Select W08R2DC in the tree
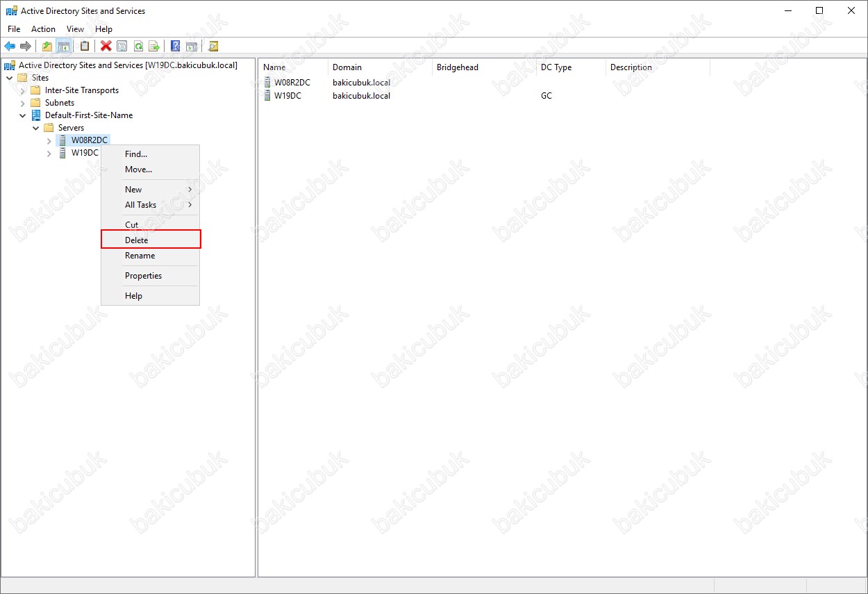Screen dimensions: 868x594 90,140
